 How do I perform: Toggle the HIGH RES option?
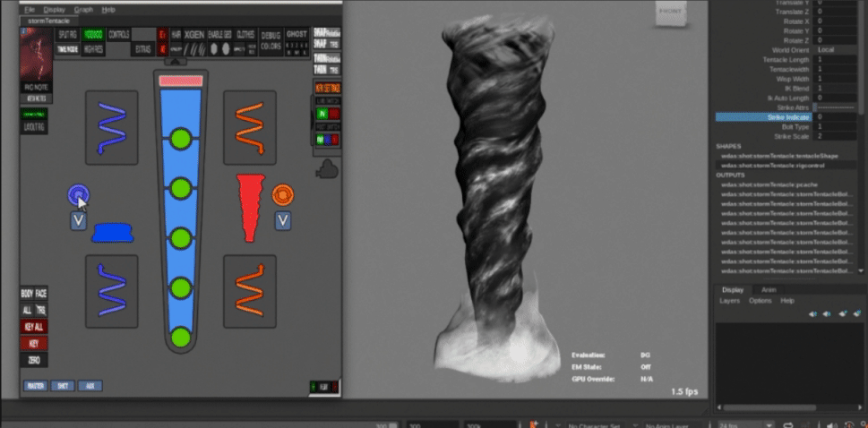(x=93, y=50)
